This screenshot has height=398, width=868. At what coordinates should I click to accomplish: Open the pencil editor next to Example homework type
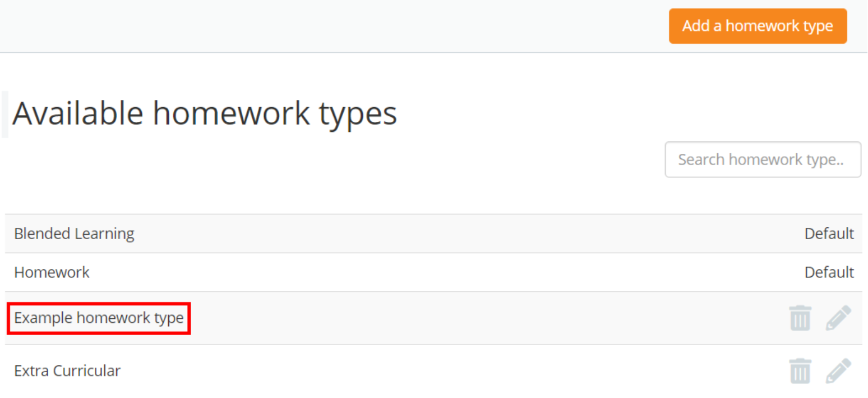[839, 318]
